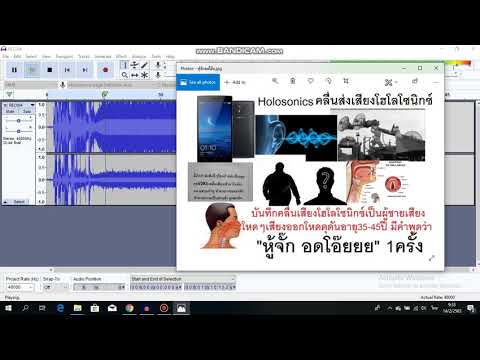Select the Envelope tool
Screen dimensions: 480x360
click(134, 65)
